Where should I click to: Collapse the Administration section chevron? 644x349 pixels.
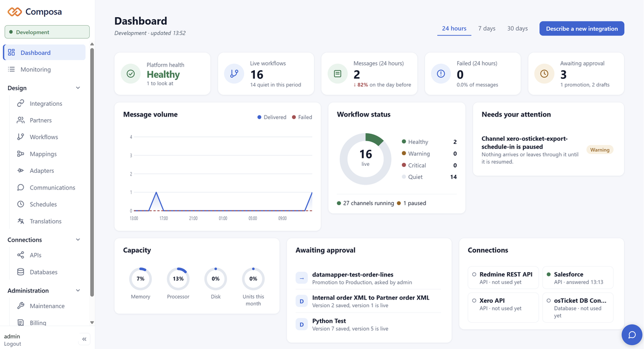pyautogui.click(x=78, y=290)
